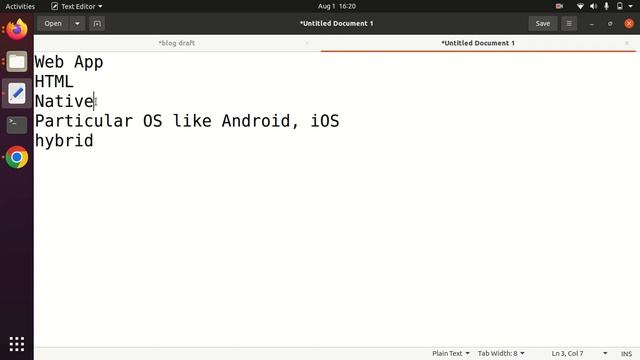Click the word Native in the editor
The width and height of the screenshot is (640, 360).
tap(64, 101)
